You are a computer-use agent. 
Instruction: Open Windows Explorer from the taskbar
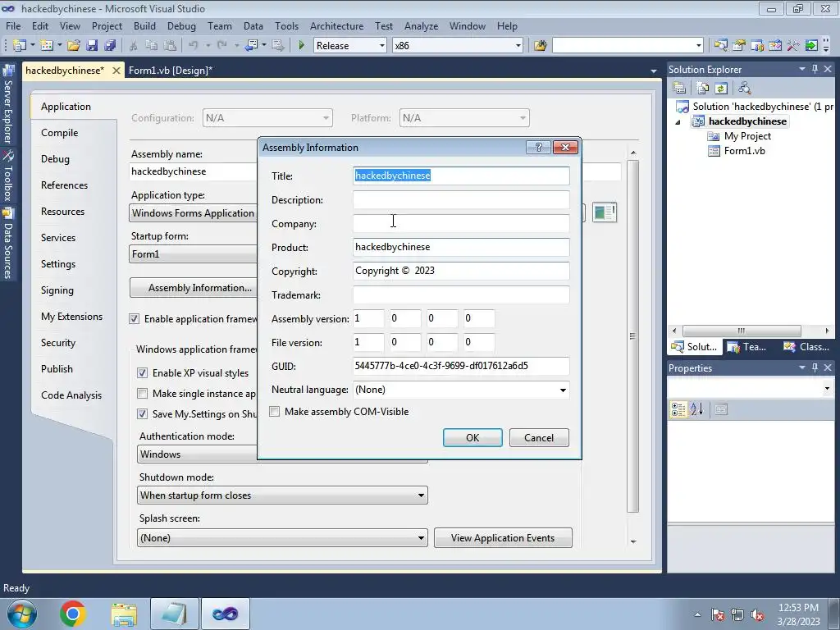[x=124, y=614]
